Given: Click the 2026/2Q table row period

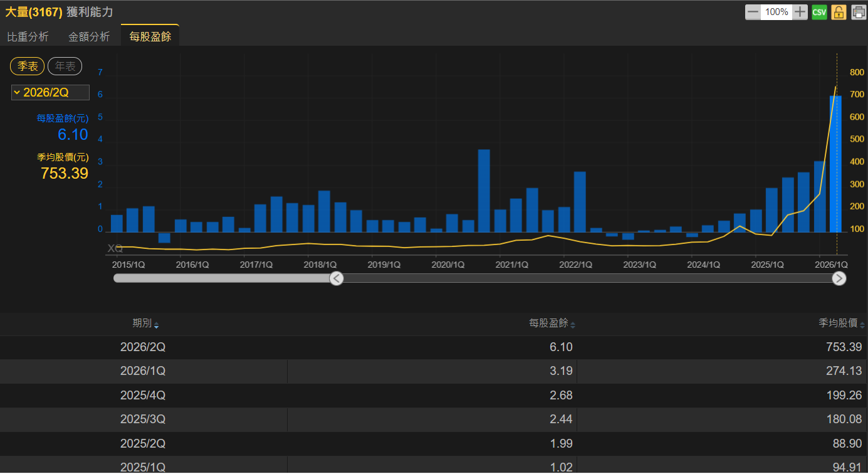Looking at the screenshot, I should (x=143, y=347).
